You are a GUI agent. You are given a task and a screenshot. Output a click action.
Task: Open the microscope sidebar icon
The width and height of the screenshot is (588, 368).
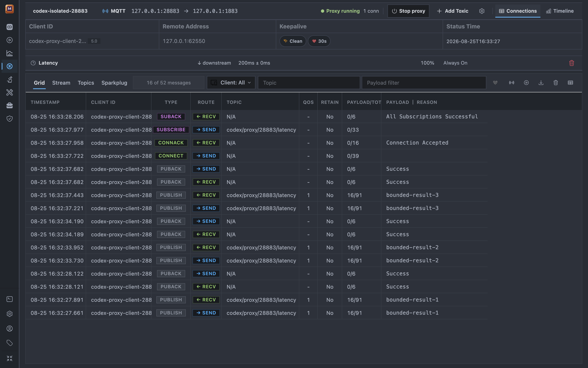9,79
